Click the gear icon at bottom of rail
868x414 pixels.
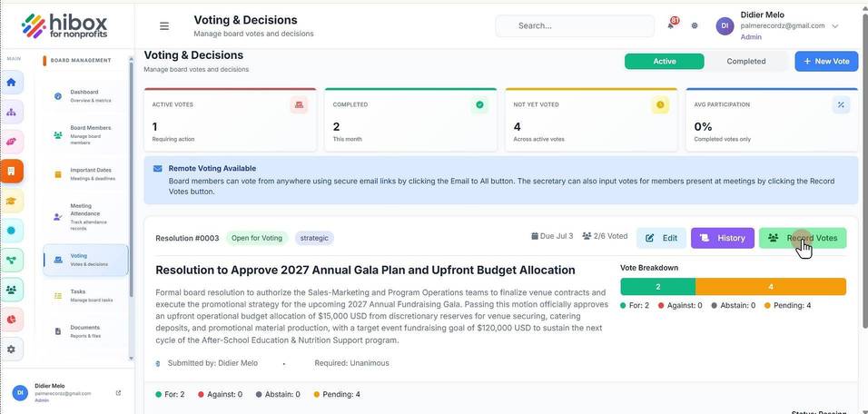pyautogui.click(x=11, y=350)
